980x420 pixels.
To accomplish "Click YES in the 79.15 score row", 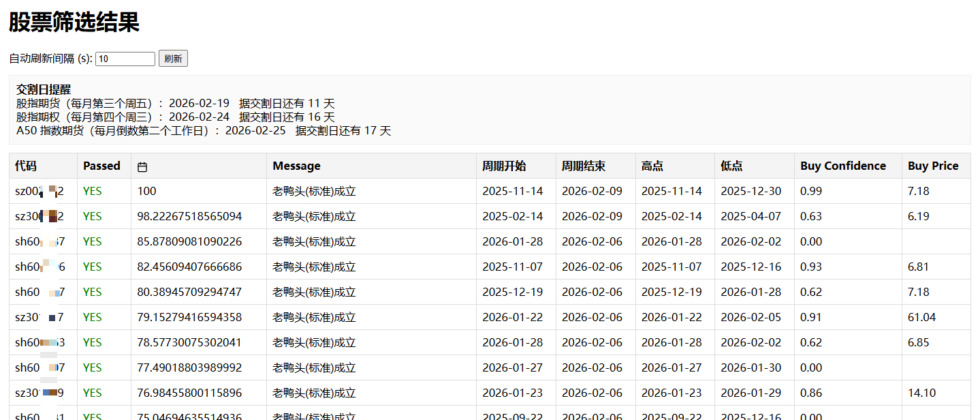I will (93, 317).
